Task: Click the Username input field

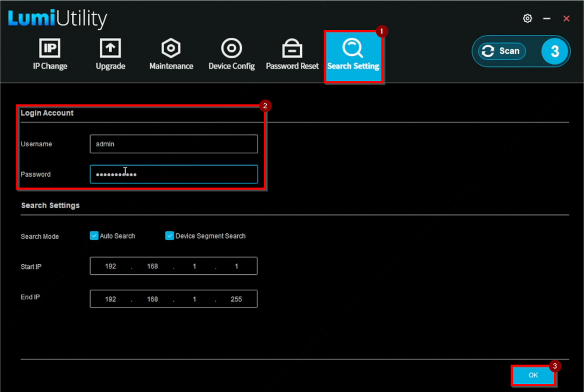Action: coord(173,144)
